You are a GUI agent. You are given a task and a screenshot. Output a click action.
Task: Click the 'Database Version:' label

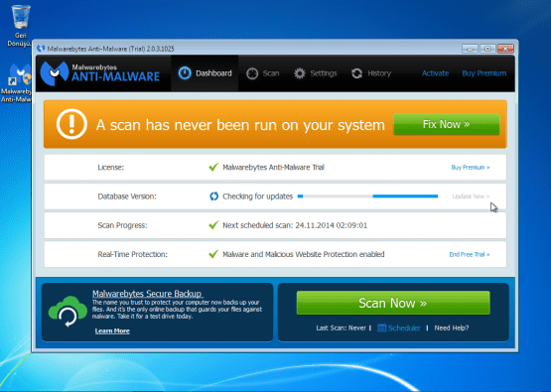pyautogui.click(x=127, y=196)
